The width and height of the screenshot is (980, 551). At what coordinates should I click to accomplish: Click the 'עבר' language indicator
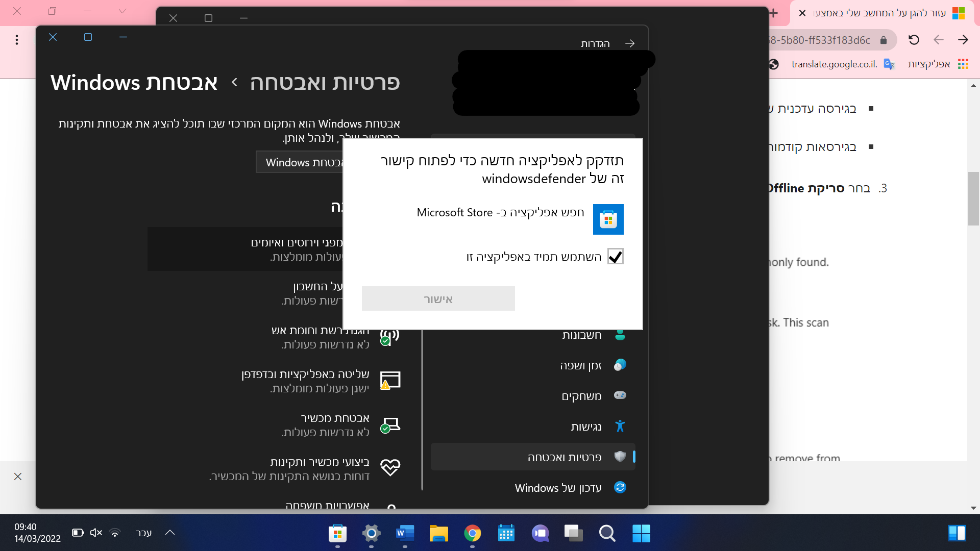(x=144, y=533)
